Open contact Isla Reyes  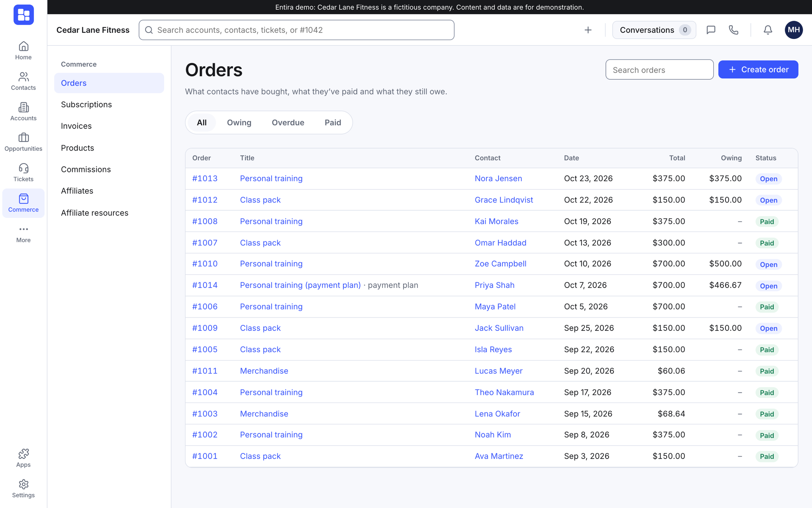(x=493, y=349)
